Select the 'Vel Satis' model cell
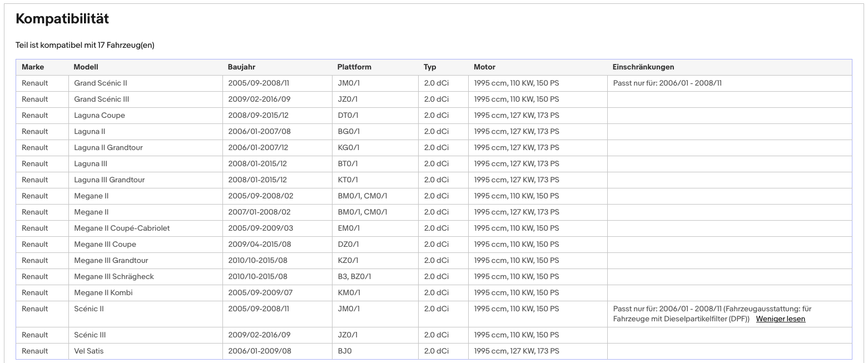Image resolution: width=868 pixels, height=363 pixels. pos(146,351)
